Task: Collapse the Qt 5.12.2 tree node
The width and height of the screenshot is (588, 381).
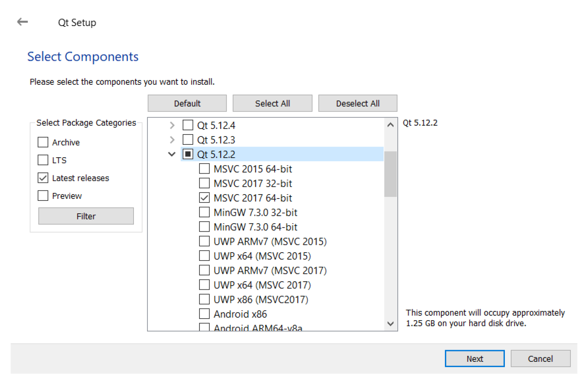Action: click(x=172, y=154)
